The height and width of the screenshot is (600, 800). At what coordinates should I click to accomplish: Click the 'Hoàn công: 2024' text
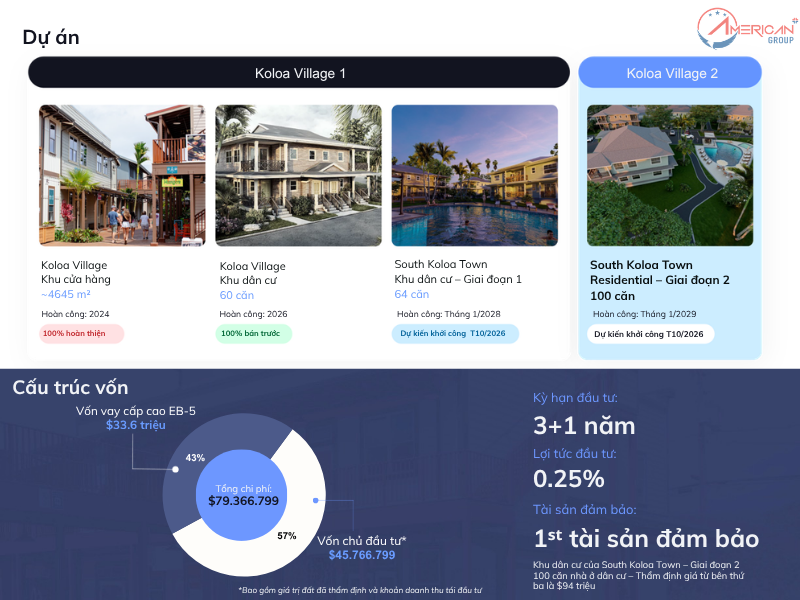pyautogui.click(x=75, y=314)
